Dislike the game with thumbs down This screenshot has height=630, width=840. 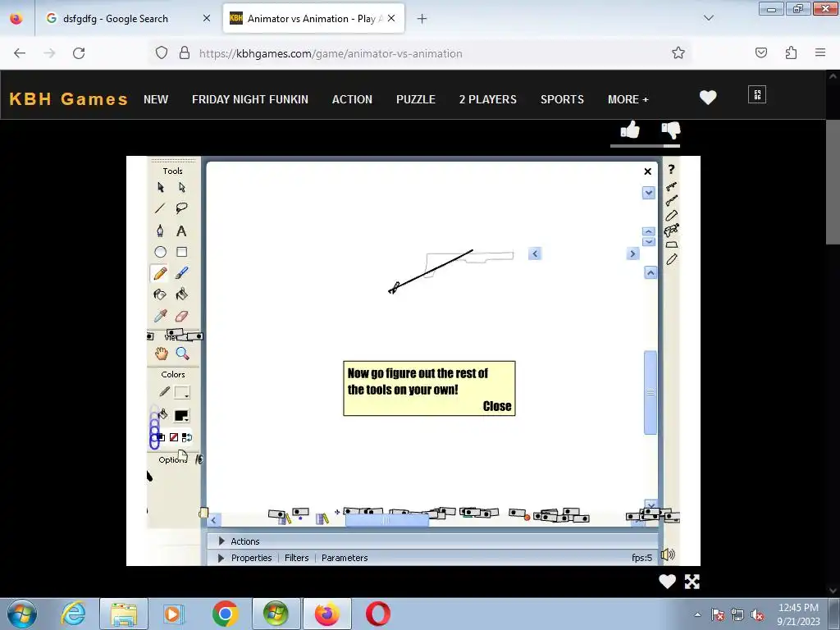click(671, 130)
